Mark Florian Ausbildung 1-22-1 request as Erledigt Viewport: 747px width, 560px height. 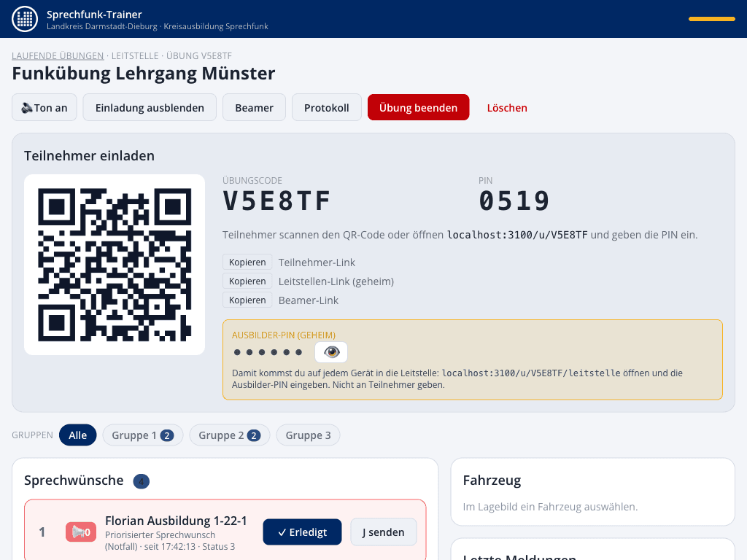point(302,532)
